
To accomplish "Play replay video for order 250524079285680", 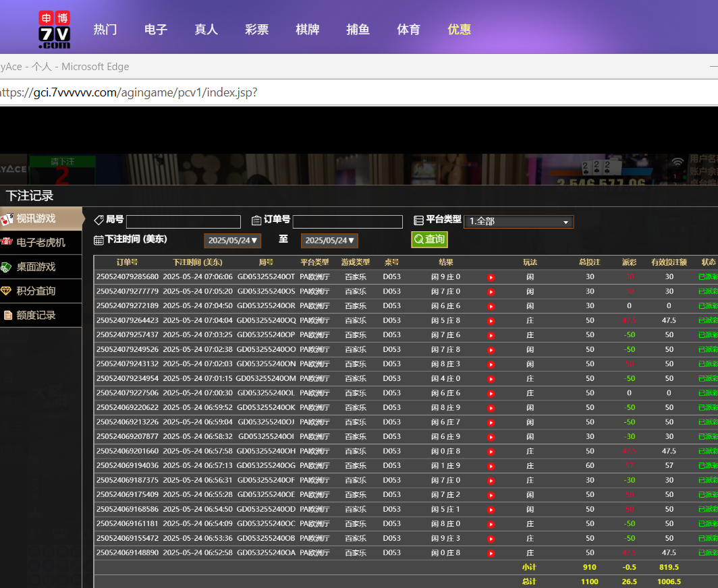I will [491, 277].
